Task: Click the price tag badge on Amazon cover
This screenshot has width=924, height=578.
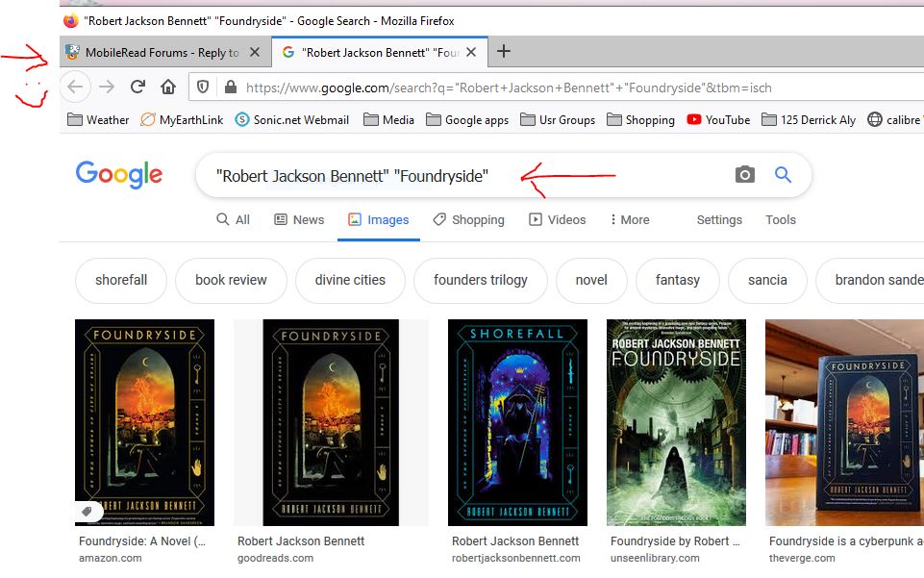Action: [87, 511]
